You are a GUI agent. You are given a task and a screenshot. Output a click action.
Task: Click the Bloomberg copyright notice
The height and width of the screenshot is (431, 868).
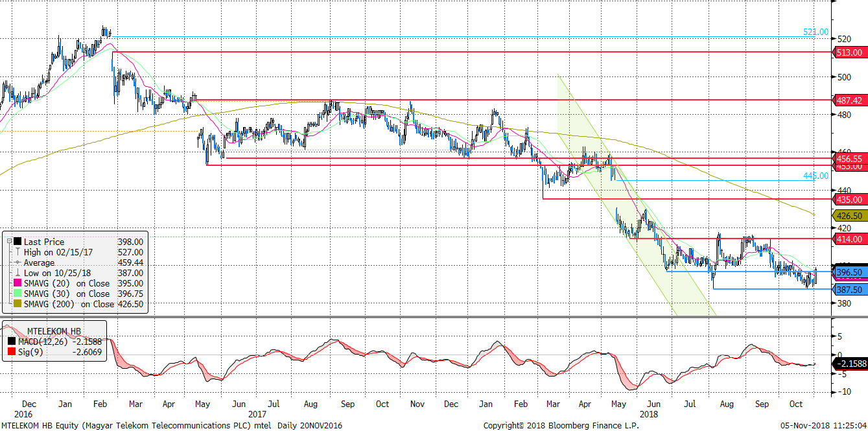(x=561, y=426)
